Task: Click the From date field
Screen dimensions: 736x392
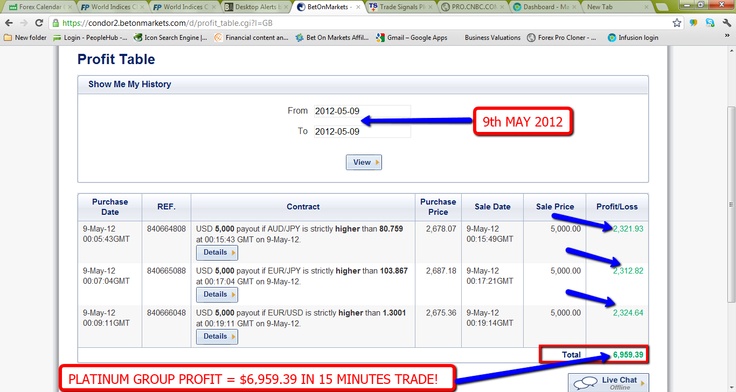Action: point(362,111)
